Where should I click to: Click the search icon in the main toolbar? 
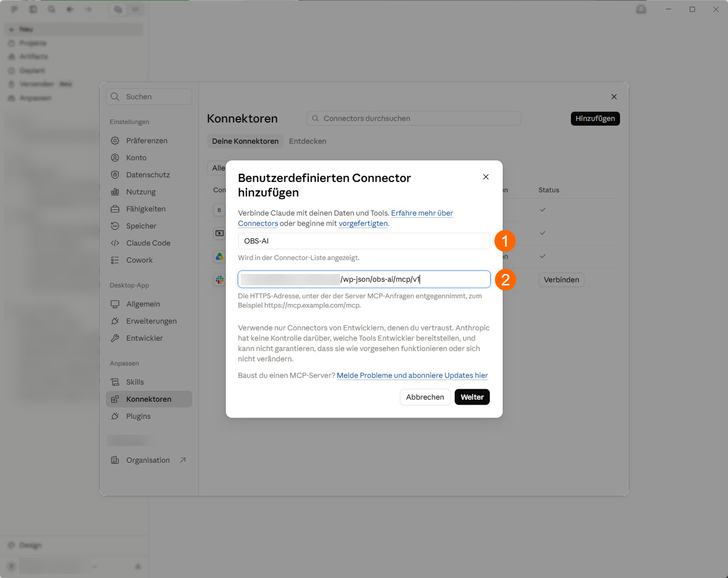tap(52, 9)
